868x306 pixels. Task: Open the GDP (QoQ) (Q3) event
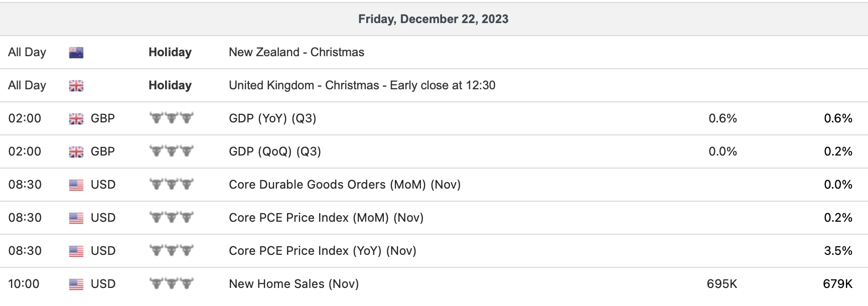pos(274,151)
